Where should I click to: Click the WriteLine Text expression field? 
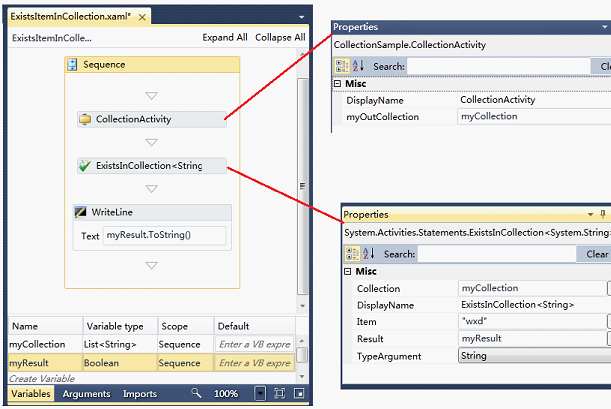(164, 235)
